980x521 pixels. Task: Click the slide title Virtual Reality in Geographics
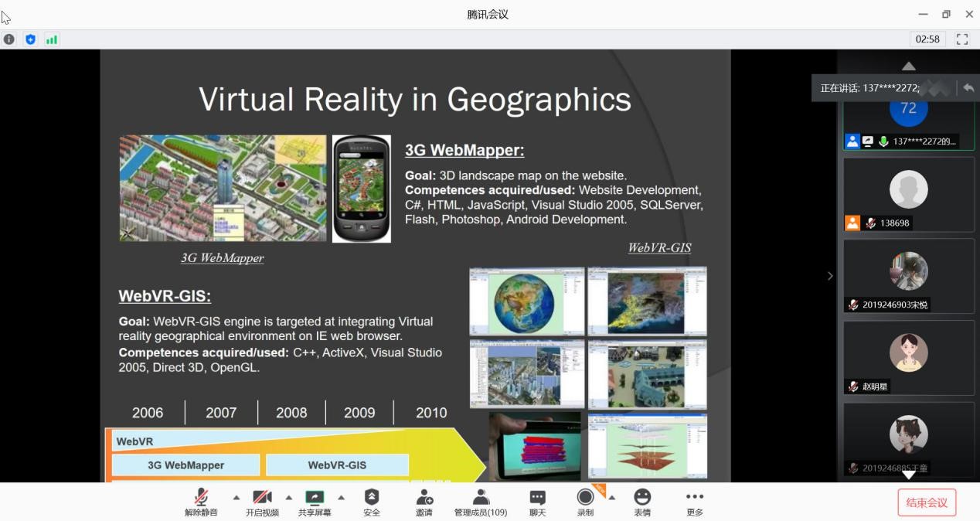pyautogui.click(x=415, y=99)
